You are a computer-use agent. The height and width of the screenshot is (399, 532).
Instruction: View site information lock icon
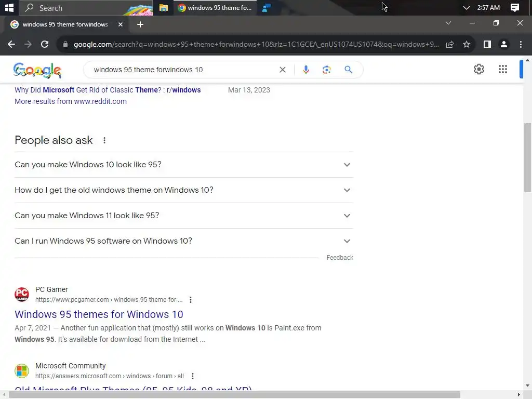coord(65,45)
